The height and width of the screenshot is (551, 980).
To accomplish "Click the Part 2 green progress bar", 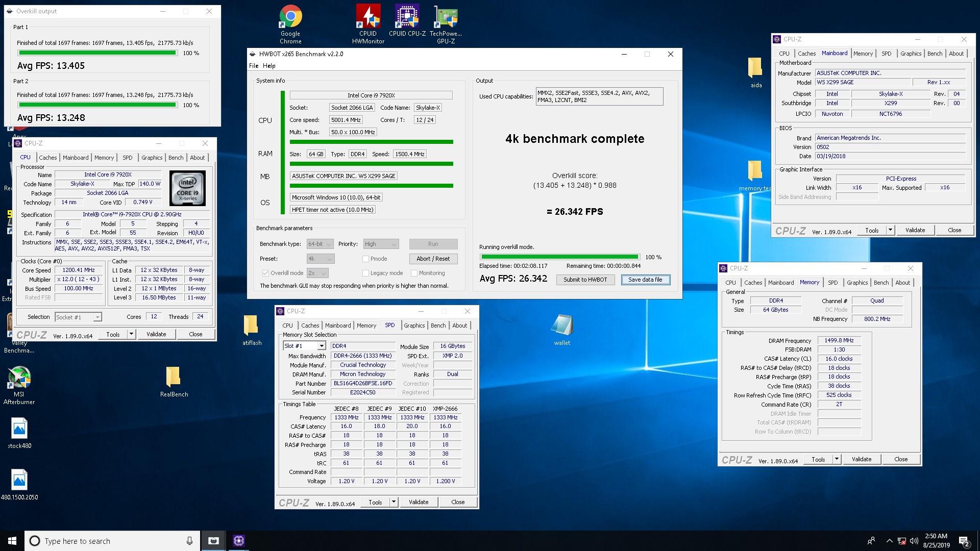I will [97, 105].
